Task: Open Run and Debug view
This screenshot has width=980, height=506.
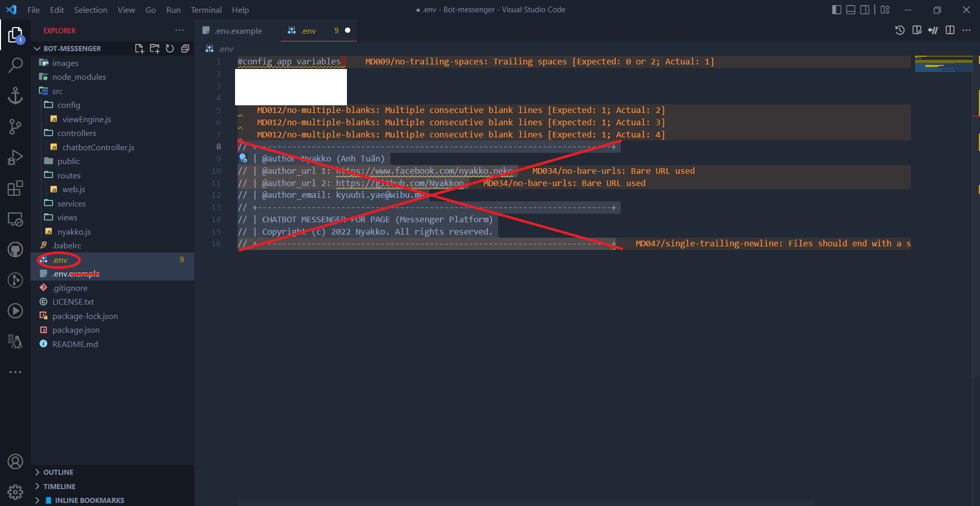Action: click(15, 157)
